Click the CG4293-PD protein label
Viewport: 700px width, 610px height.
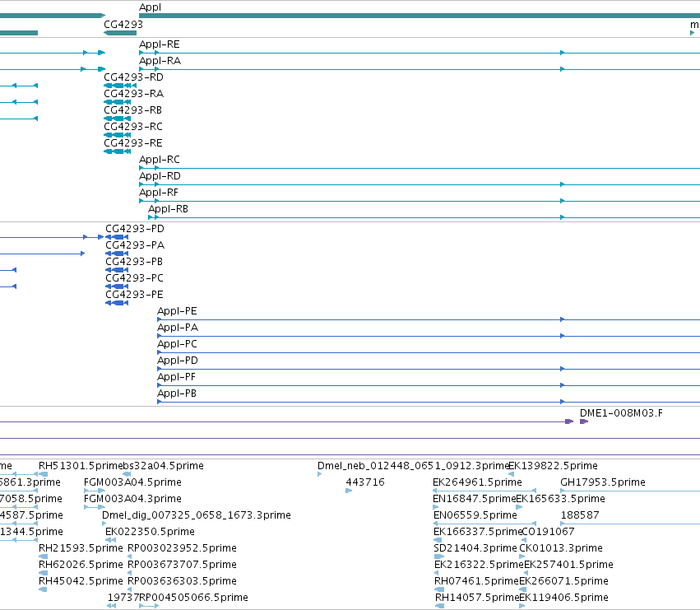tap(135, 229)
